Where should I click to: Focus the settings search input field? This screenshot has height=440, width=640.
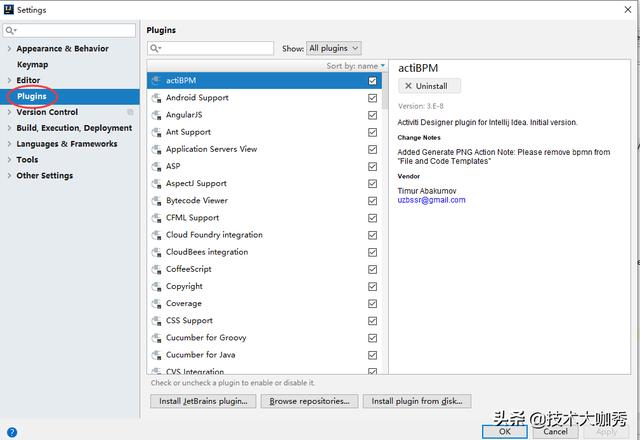pyautogui.click(x=69, y=31)
